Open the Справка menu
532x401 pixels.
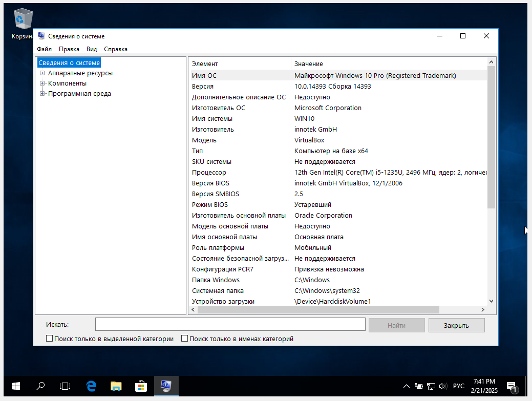116,49
